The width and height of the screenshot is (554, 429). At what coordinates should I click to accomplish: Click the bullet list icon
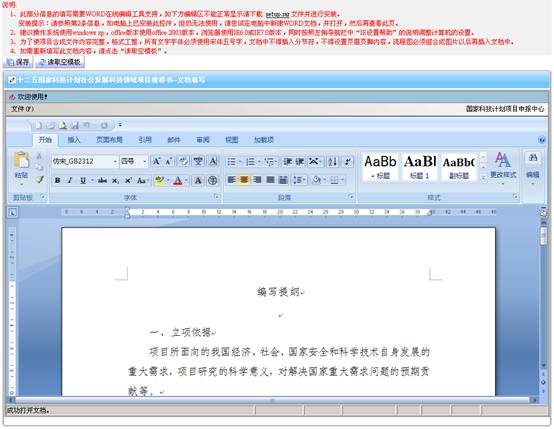point(231,162)
